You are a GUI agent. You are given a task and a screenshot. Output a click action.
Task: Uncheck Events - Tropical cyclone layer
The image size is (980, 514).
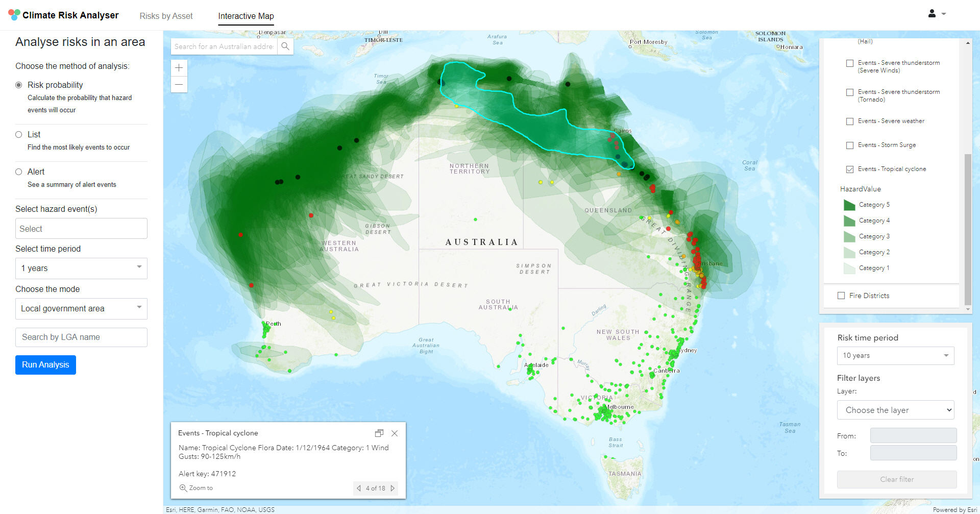click(850, 169)
